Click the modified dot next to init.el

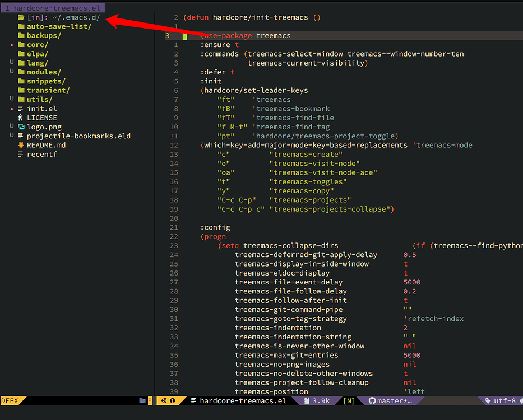(12, 109)
